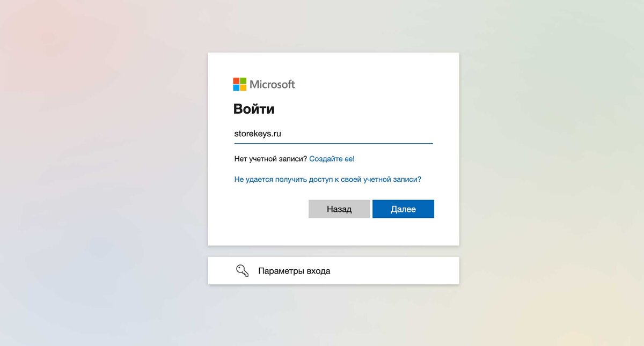The height and width of the screenshot is (346, 644).
Task: Open the Не удается получить доступ link
Action: [x=328, y=179]
